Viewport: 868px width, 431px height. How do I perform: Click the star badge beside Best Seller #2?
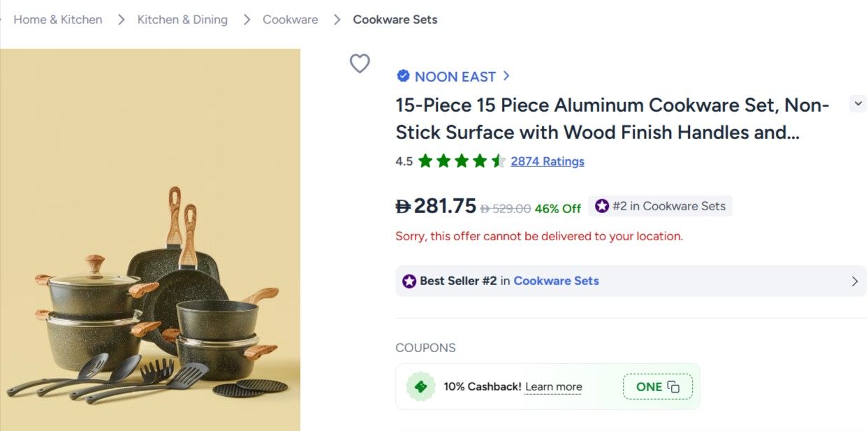pos(409,281)
